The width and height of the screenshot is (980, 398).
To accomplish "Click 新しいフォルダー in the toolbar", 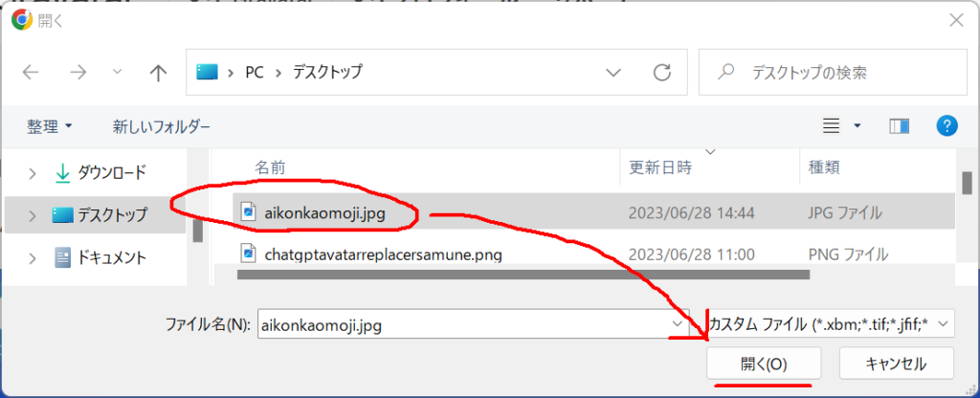I will 161,126.
